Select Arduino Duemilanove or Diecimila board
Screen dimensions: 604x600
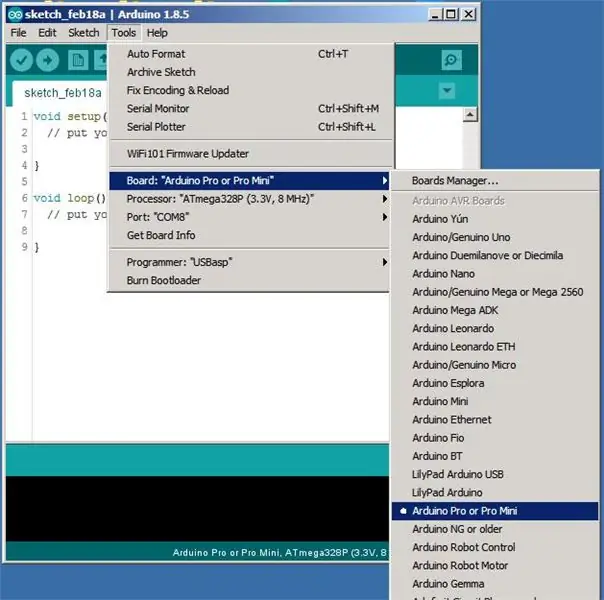click(x=495, y=255)
